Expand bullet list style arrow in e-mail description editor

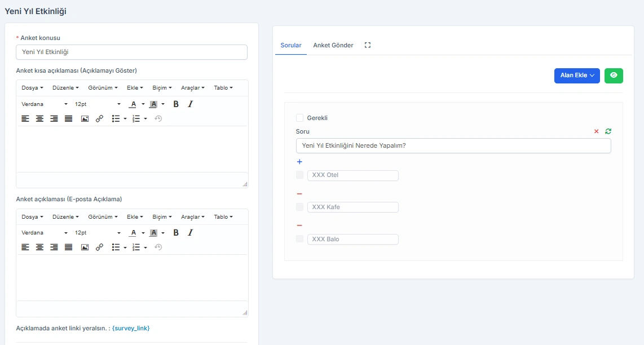tap(125, 247)
